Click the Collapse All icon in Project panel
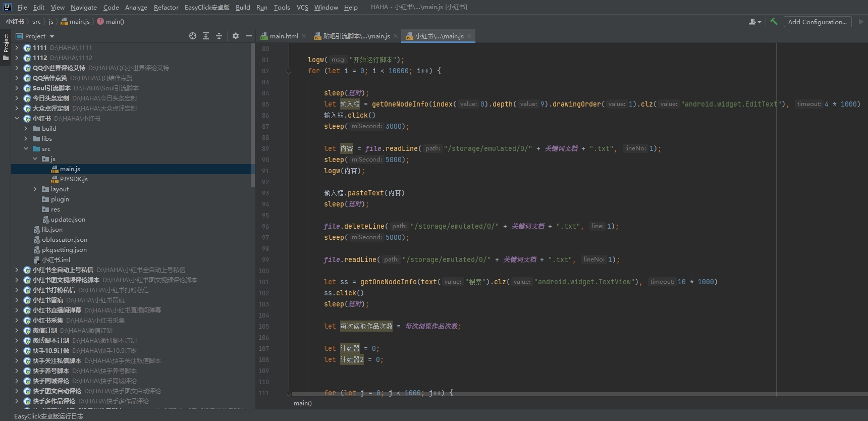This screenshot has height=421, width=868. click(219, 36)
